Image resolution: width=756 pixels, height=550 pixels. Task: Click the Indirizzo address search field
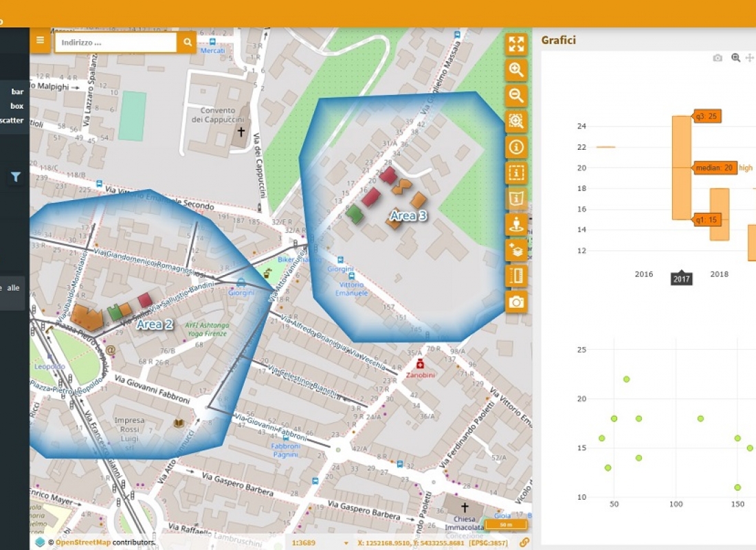pos(115,43)
